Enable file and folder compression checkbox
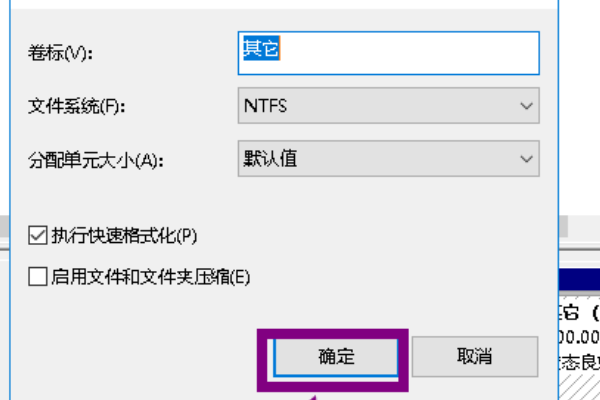Viewport: 600px width, 400px height. [x=39, y=276]
